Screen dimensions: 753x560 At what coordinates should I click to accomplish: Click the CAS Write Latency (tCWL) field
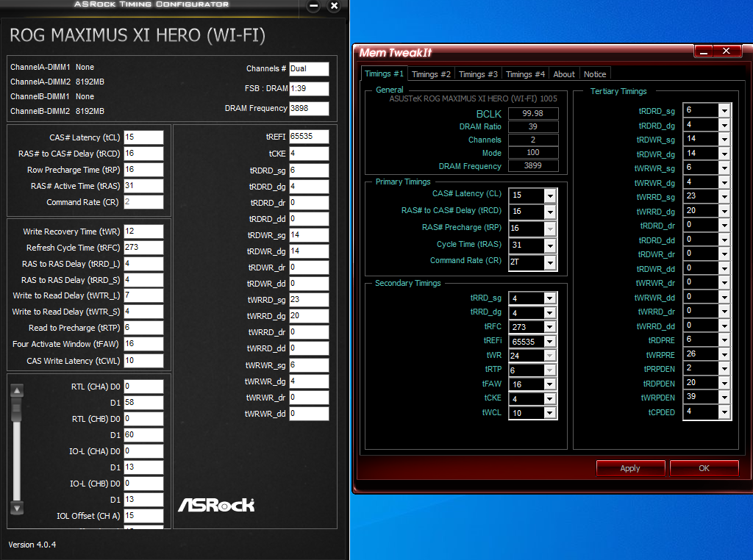[143, 361]
